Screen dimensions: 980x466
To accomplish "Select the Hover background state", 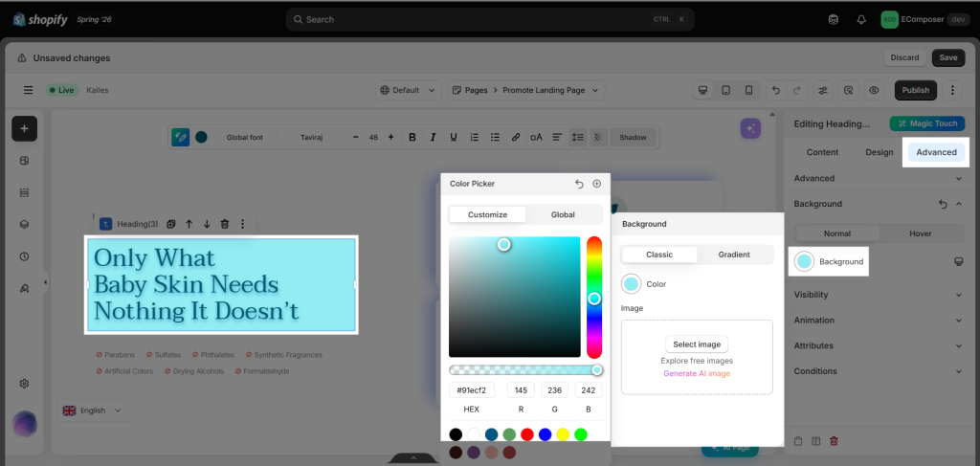I will coord(921,233).
